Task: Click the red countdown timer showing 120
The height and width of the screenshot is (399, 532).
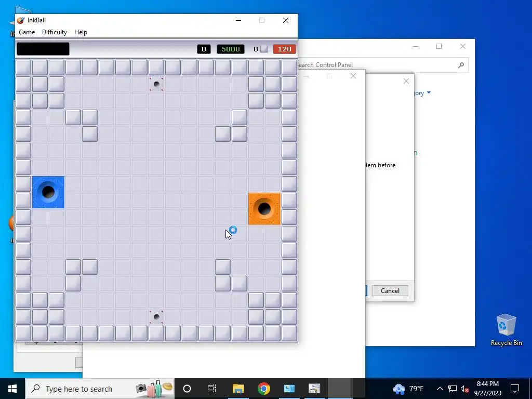Action: click(x=284, y=49)
